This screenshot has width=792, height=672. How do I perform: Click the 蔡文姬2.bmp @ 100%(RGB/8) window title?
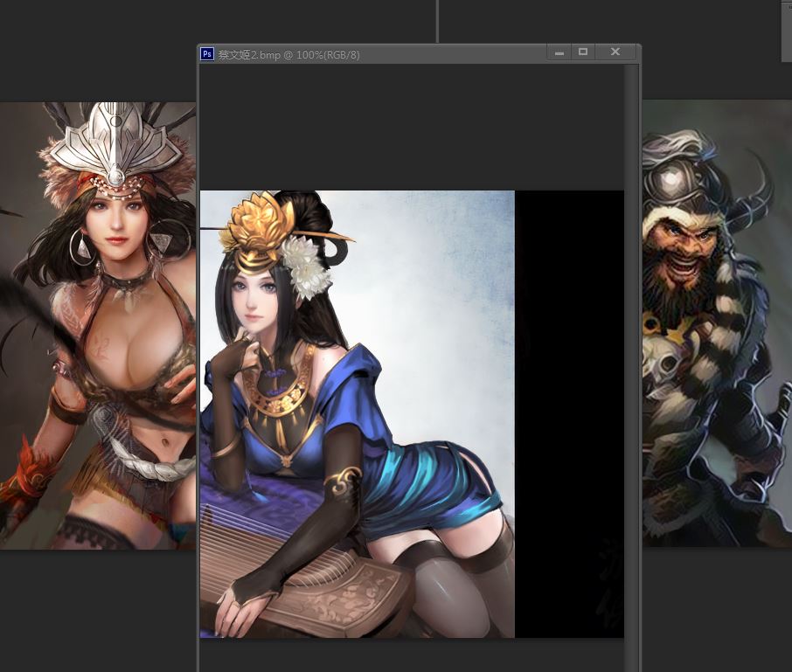pos(289,54)
